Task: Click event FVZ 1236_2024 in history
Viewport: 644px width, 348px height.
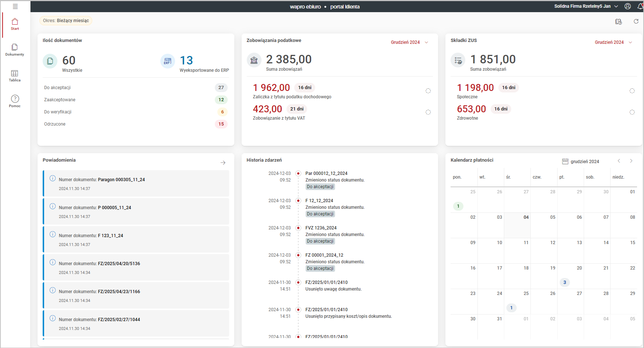Action: click(321, 228)
